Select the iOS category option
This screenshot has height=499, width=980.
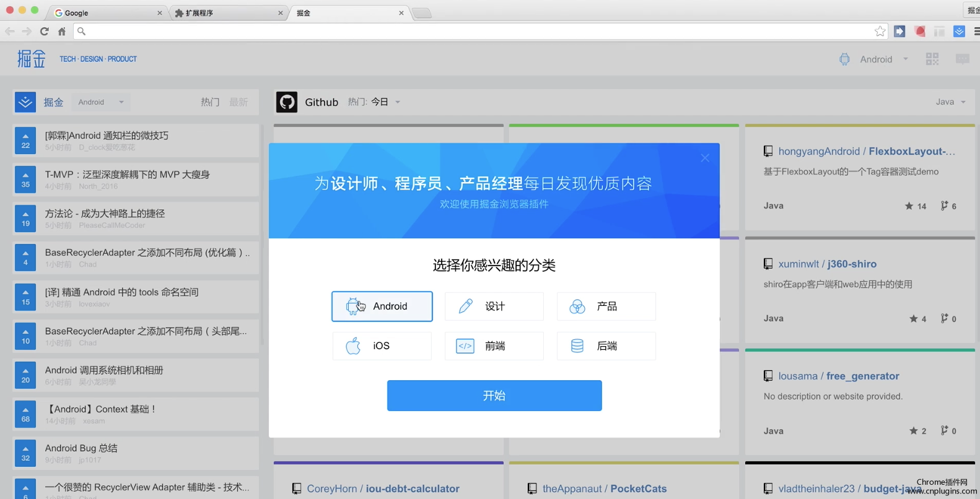382,346
